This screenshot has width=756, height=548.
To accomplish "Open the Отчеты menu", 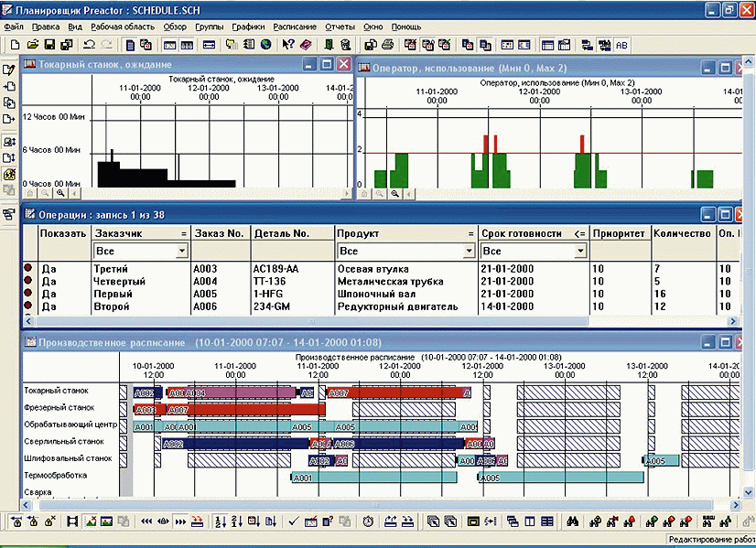I will coord(340,27).
